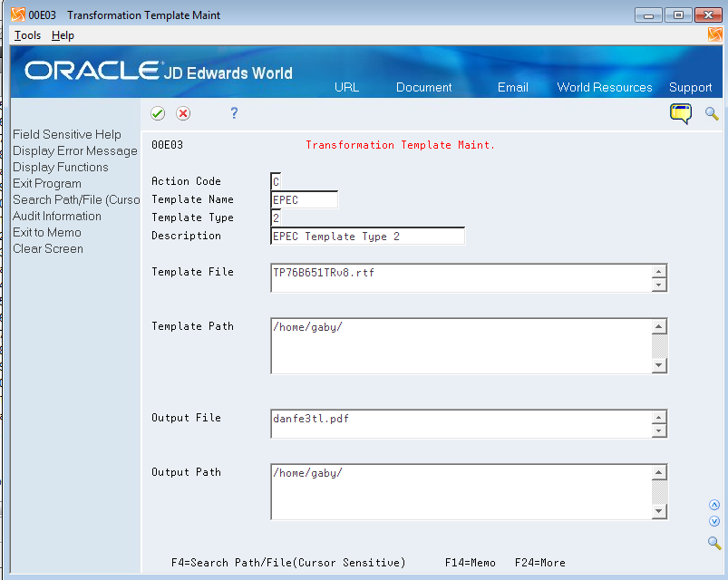Click Output File scroll up arrow

point(659,417)
